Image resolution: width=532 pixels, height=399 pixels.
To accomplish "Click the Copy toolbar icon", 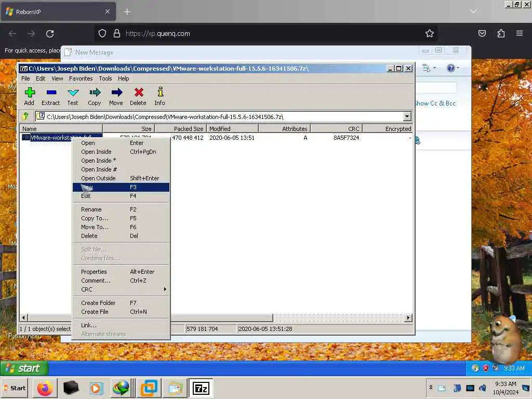I will 95,96.
